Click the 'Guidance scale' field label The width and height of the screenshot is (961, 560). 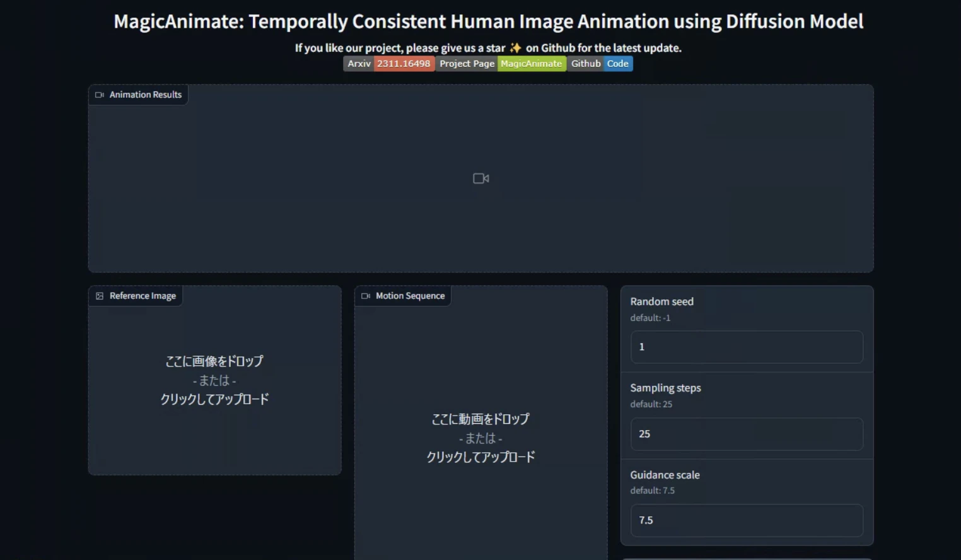click(x=665, y=475)
